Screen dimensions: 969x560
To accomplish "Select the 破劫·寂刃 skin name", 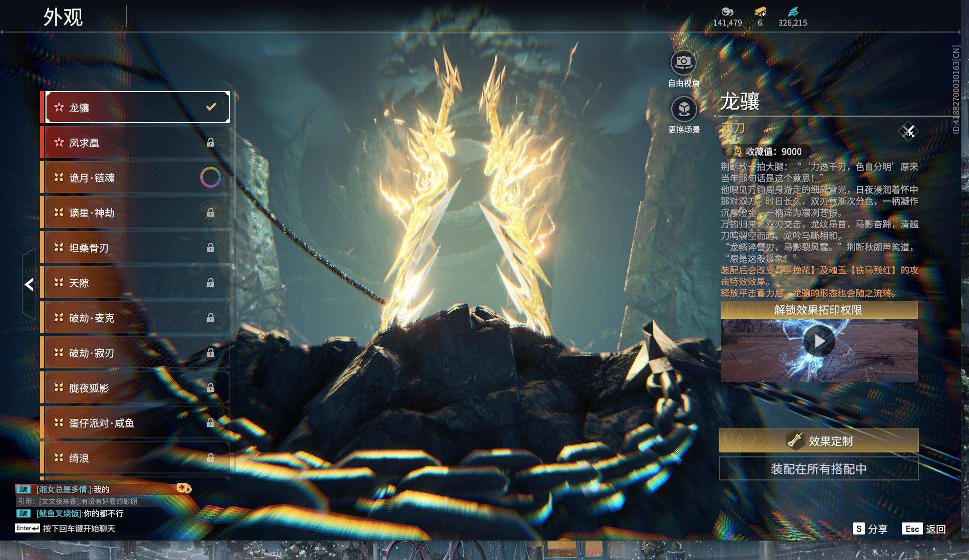I will point(92,353).
